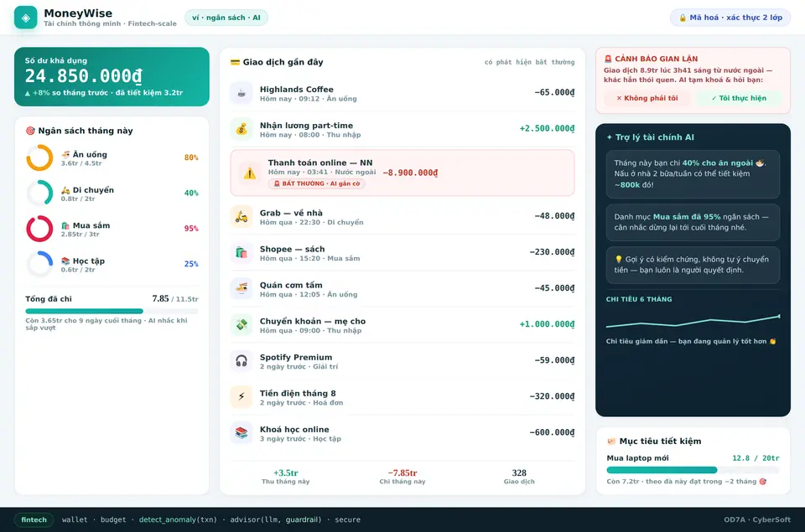Click the ví · ngân sách · AI pill
This screenshot has width=805, height=532.
[226, 18]
